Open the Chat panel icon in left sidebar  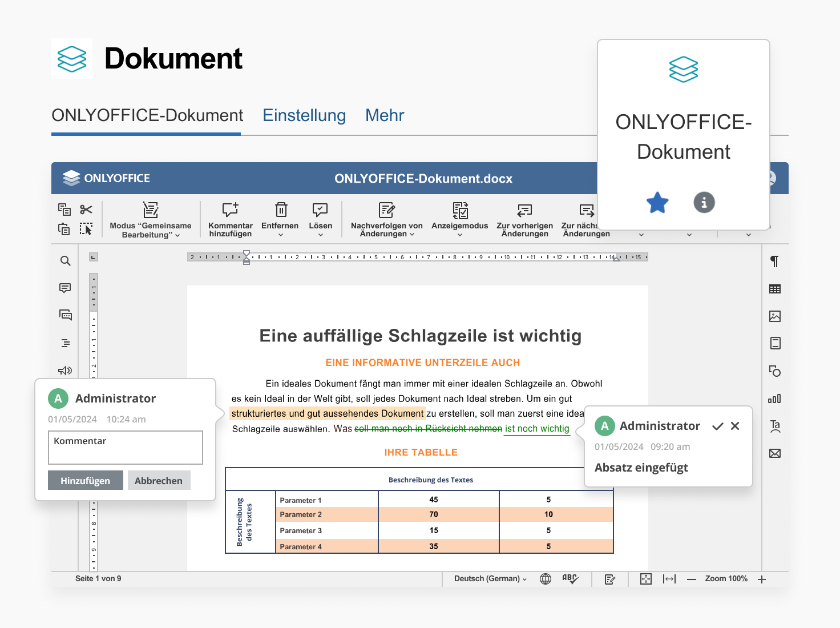pos(66,315)
